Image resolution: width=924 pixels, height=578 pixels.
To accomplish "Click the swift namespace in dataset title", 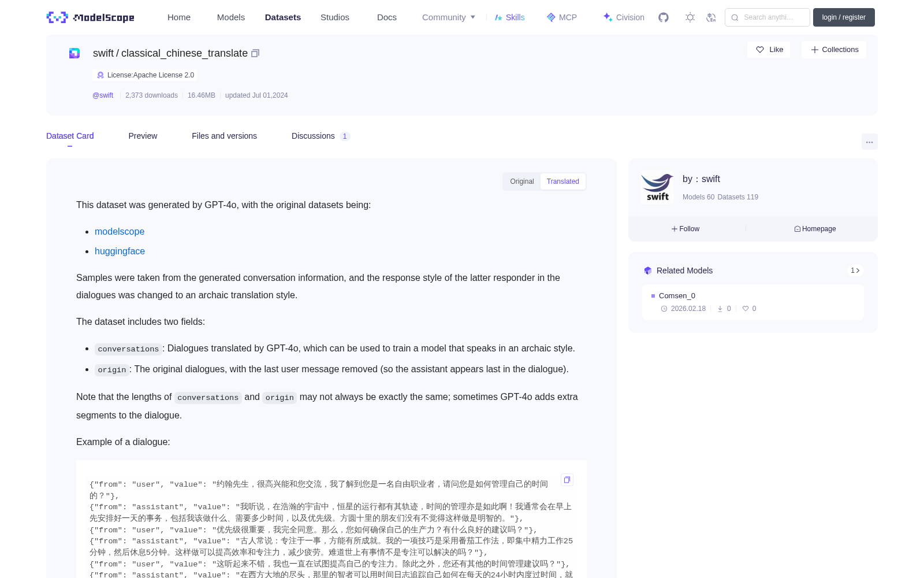I will coord(103,53).
